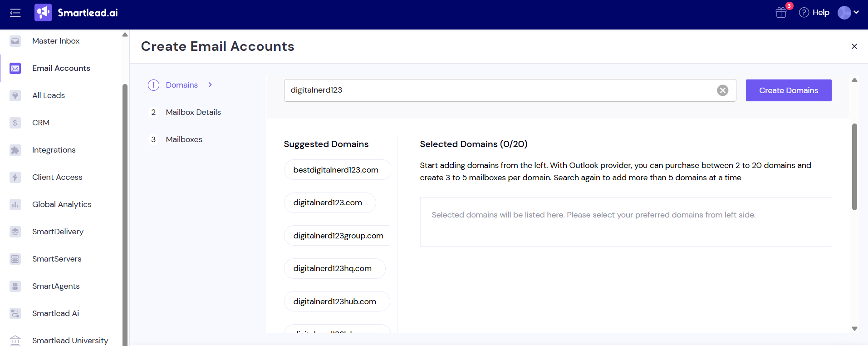This screenshot has width=868, height=346.
Task: Open the user avatar profile menu
Action: [848, 12]
